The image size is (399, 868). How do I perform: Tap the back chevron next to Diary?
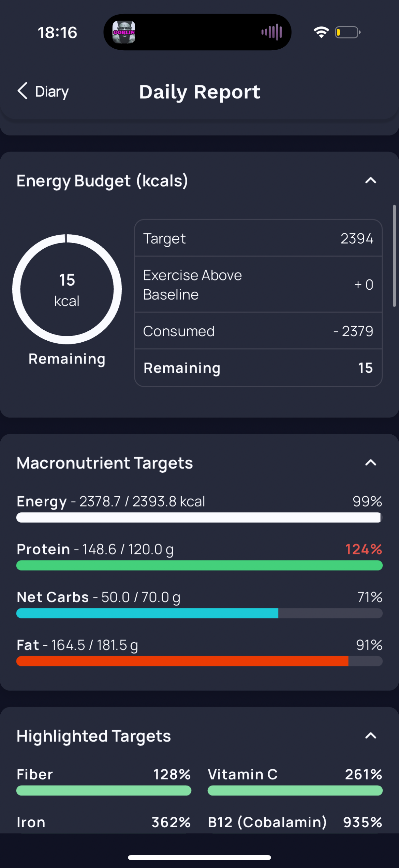point(22,91)
